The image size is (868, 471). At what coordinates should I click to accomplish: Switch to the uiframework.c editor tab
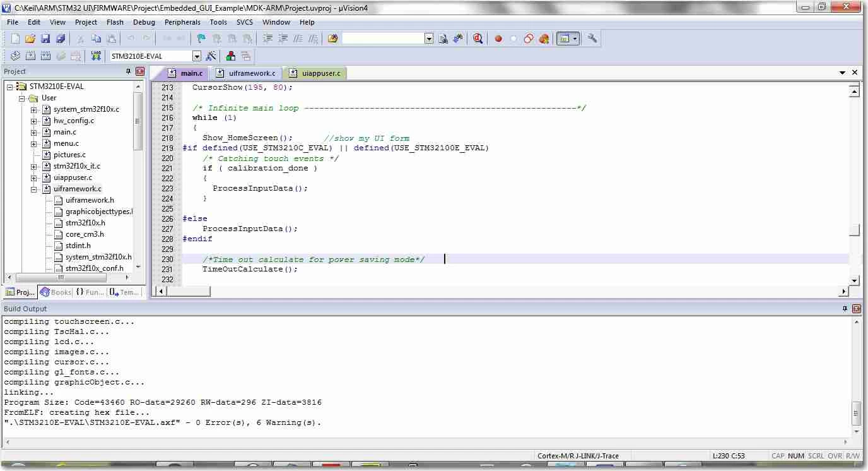(x=247, y=73)
